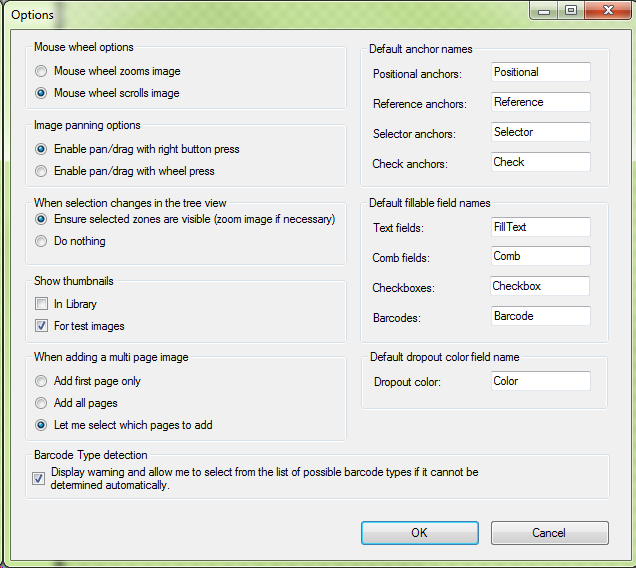Select Mouse wheel zooms image option
The image size is (636, 568).
click(41, 72)
